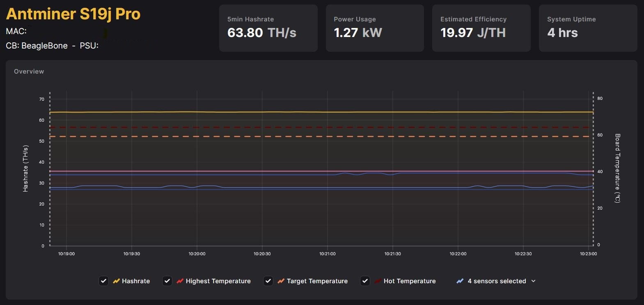Image resolution: width=644 pixels, height=305 pixels.
Task: Open the 4 sensors selected dropdown
Action: (496, 281)
